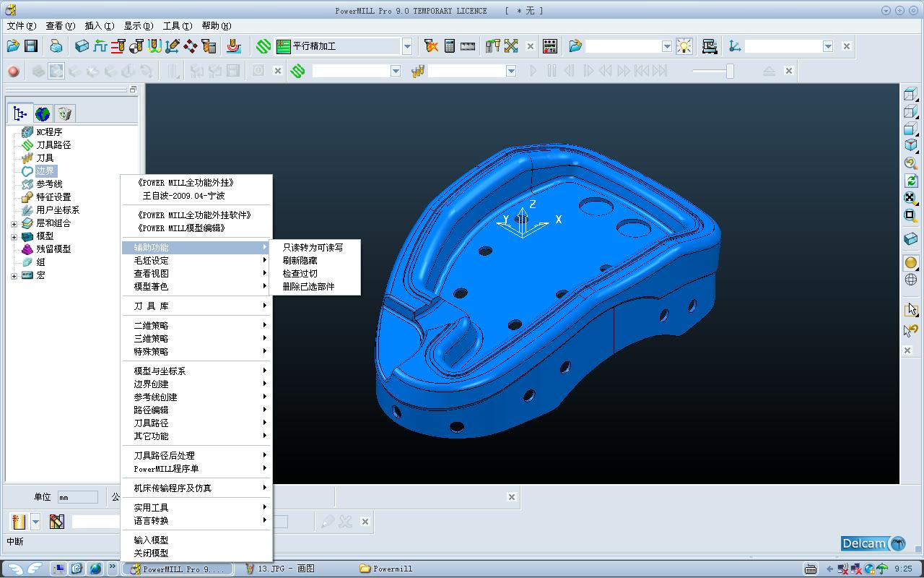This screenshot has height=578, width=924.
Task: Expand the 层和组合 tree node
Action: pyautogui.click(x=14, y=223)
